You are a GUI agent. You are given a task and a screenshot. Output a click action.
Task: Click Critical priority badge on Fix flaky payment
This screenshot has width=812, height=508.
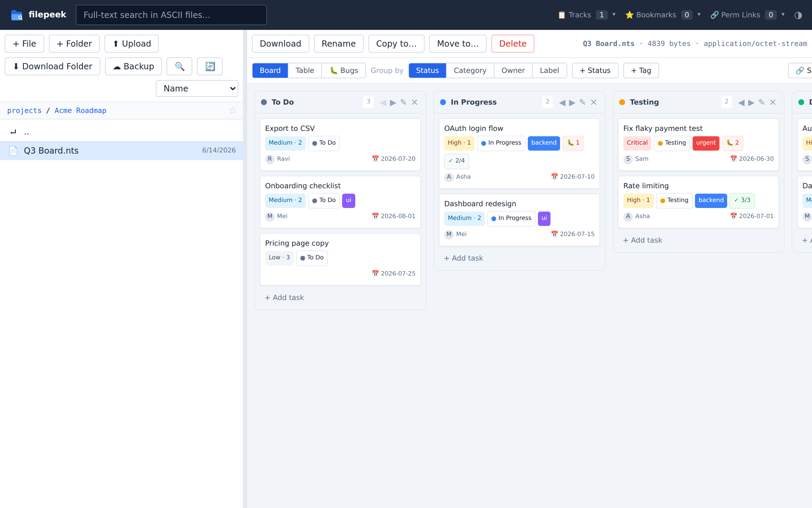point(637,143)
